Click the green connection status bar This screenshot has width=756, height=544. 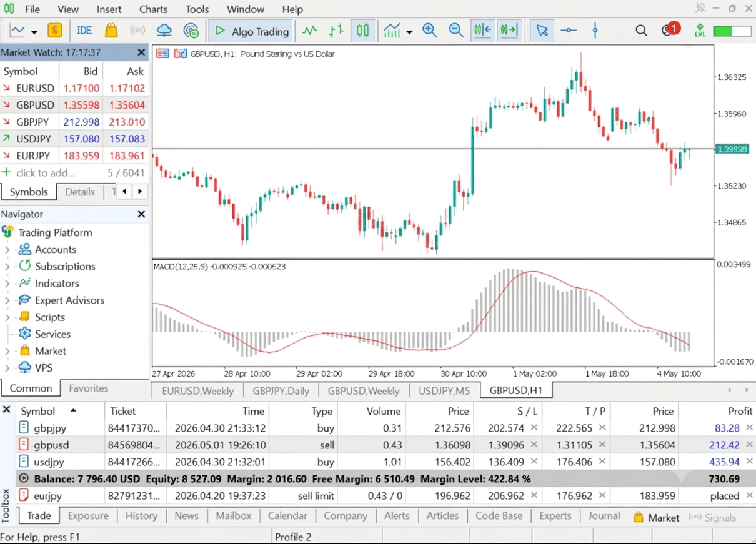click(732, 31)
